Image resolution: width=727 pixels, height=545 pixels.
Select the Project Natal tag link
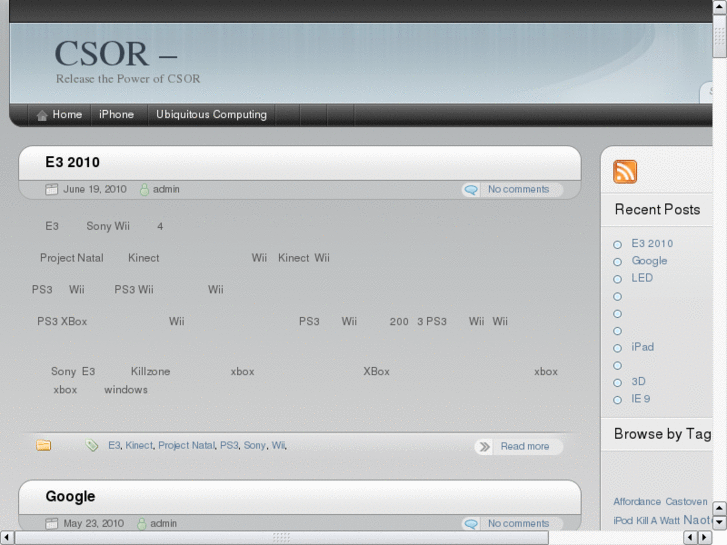186,445
